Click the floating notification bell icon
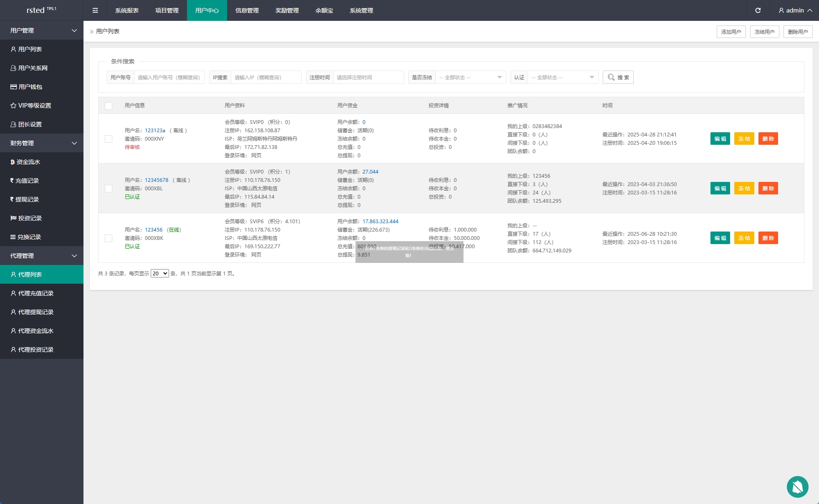This screenshot has width=819, height=504. 797,486
